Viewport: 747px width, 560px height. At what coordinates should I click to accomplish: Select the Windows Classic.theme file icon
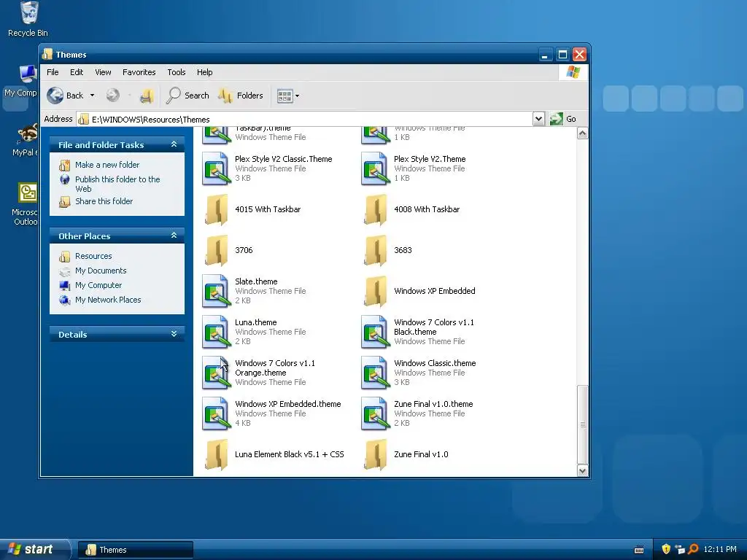coord(375,373)
